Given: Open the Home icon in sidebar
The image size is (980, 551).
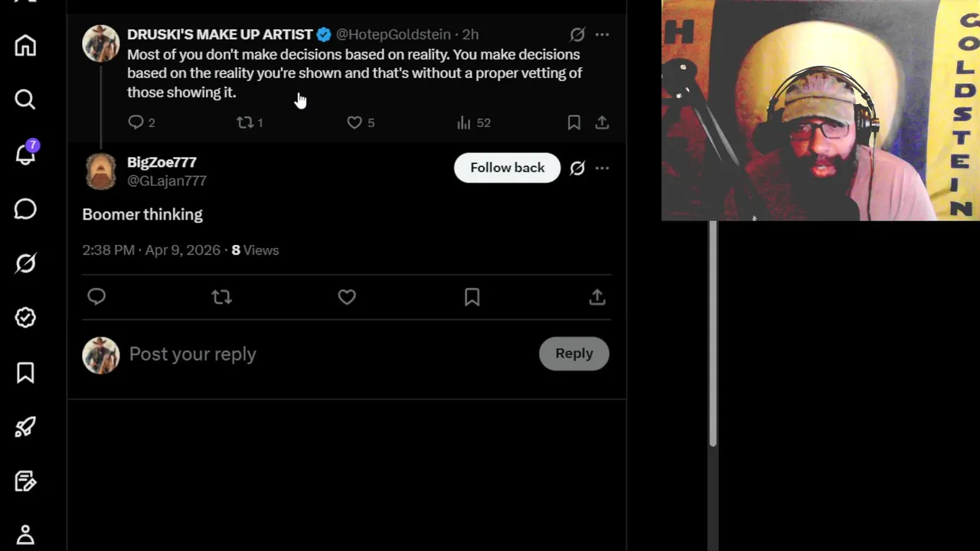Looking at the screenshot, I should 25,46.
